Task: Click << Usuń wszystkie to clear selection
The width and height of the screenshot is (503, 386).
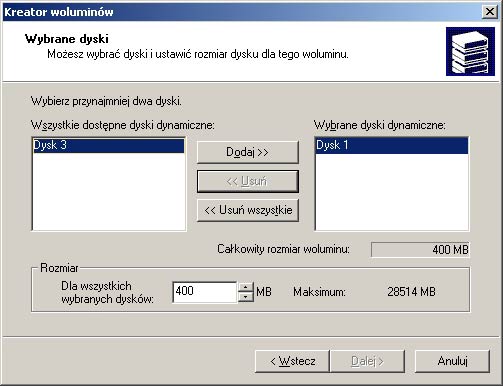Action: pyautogui.click(x=248, y=210)
